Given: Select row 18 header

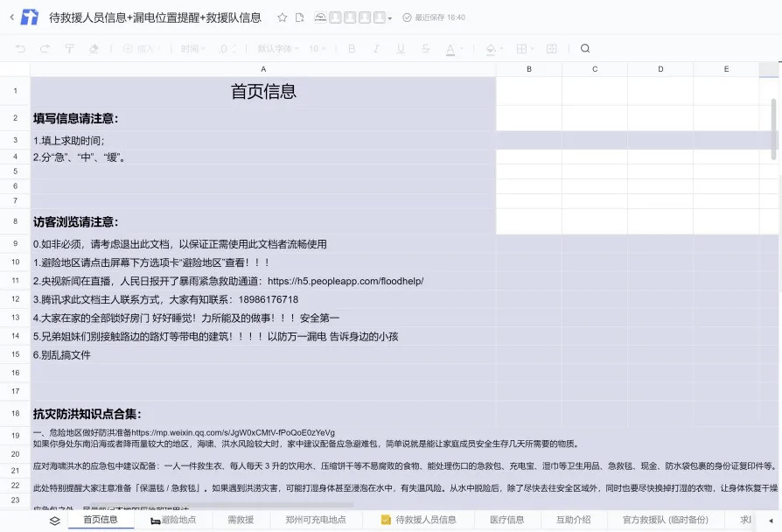Looking at the screenshot, I should pyautogui.click(x=15, y=413).
